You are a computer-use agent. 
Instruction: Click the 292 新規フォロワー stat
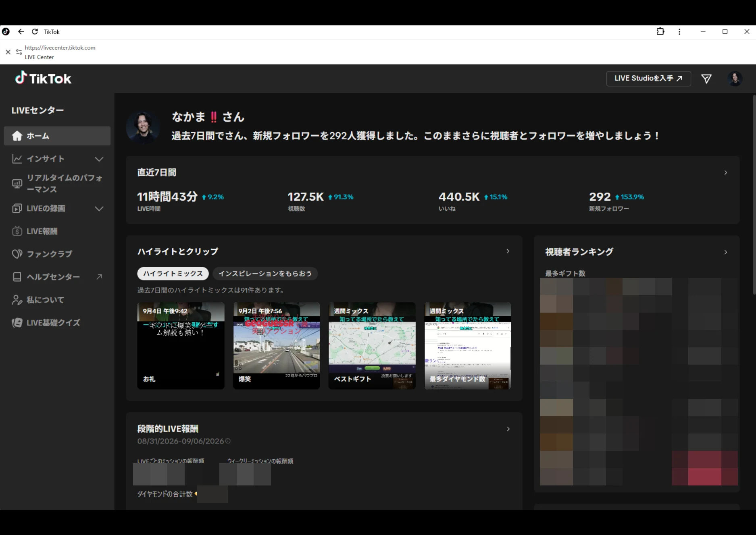[616, 201]
